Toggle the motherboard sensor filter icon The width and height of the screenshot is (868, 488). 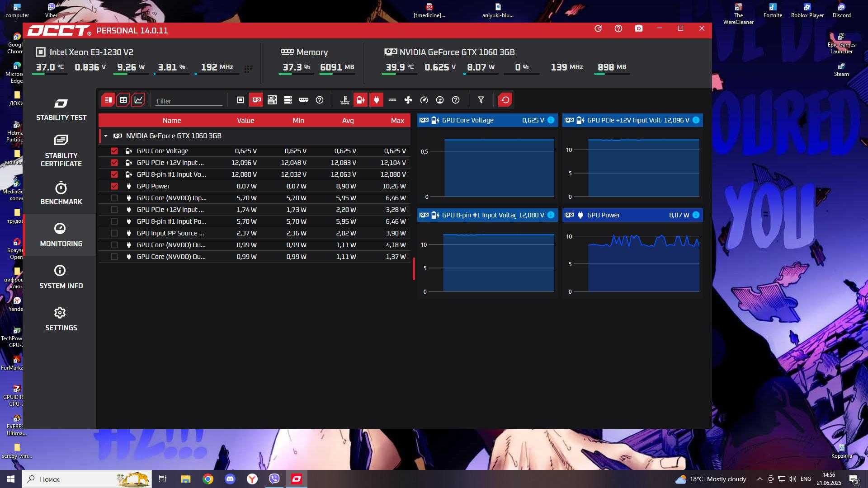(x=272, y=100)
